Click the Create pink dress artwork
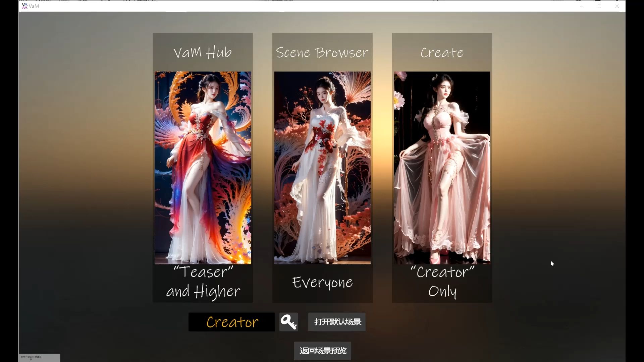The width and height of the screenshot is (644, 362). click(442, 168)
